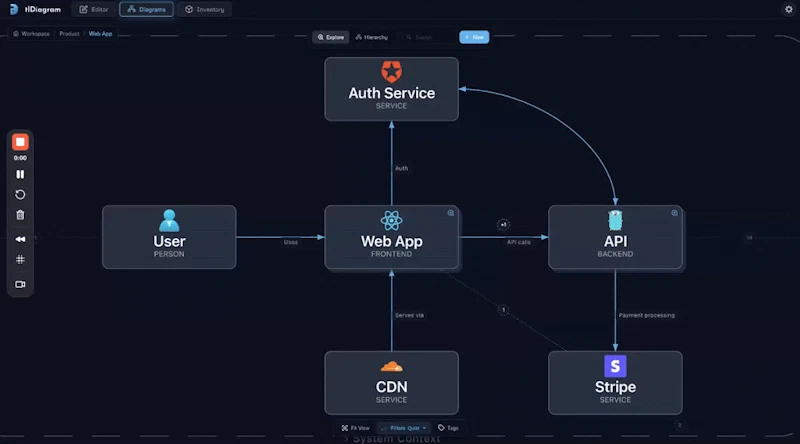The image size is (800, 444).
Task: Open the Inventory tab
Action: [205, 9]
